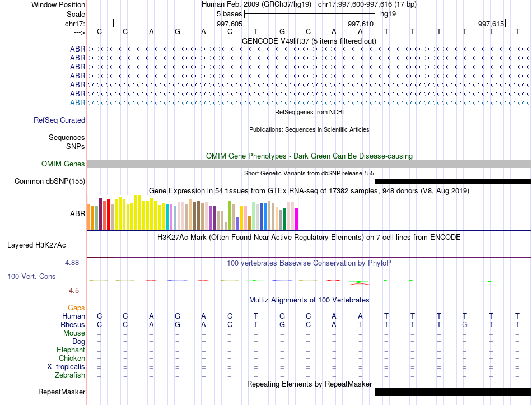Screen dimensions: 532x405
Task: Click the Rhesus alignment row label
Action: (x=73, y=325)
